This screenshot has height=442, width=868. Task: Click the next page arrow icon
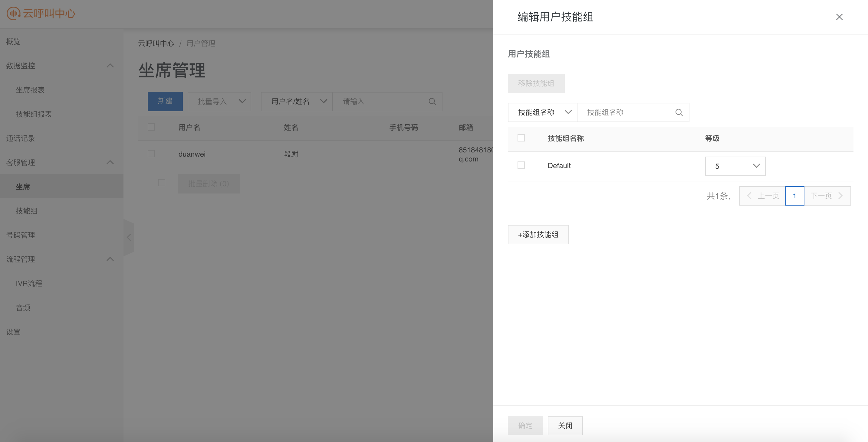point(840,196)
